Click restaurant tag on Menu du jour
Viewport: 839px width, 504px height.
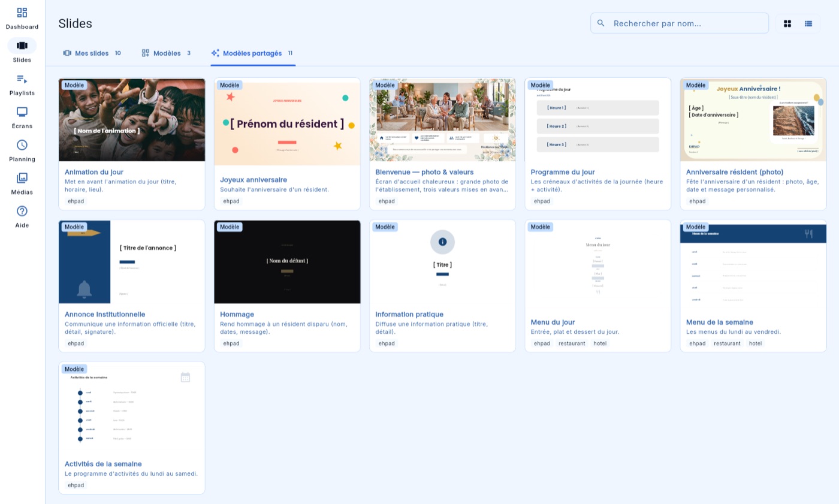click(572, 343)
